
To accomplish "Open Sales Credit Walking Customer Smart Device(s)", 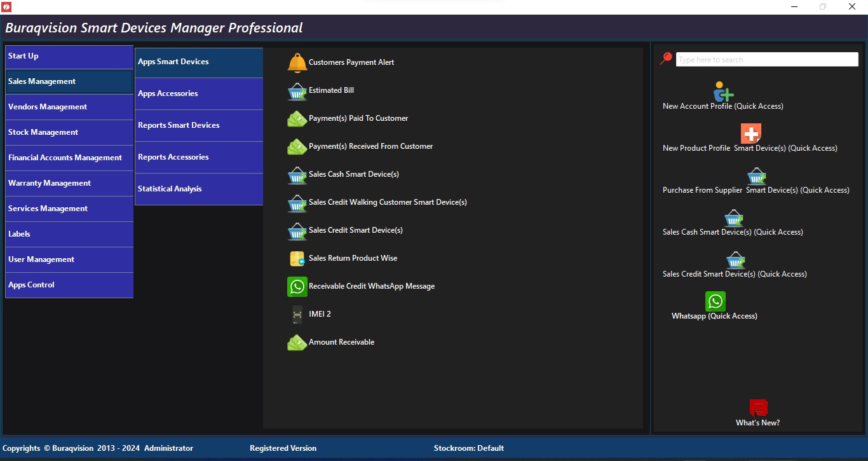I will point(388,202).
